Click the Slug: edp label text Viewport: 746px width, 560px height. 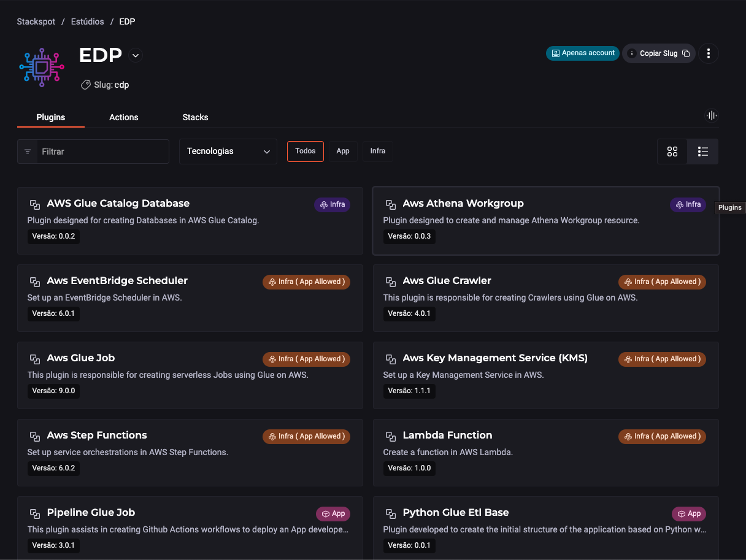[x=112, y=85]
